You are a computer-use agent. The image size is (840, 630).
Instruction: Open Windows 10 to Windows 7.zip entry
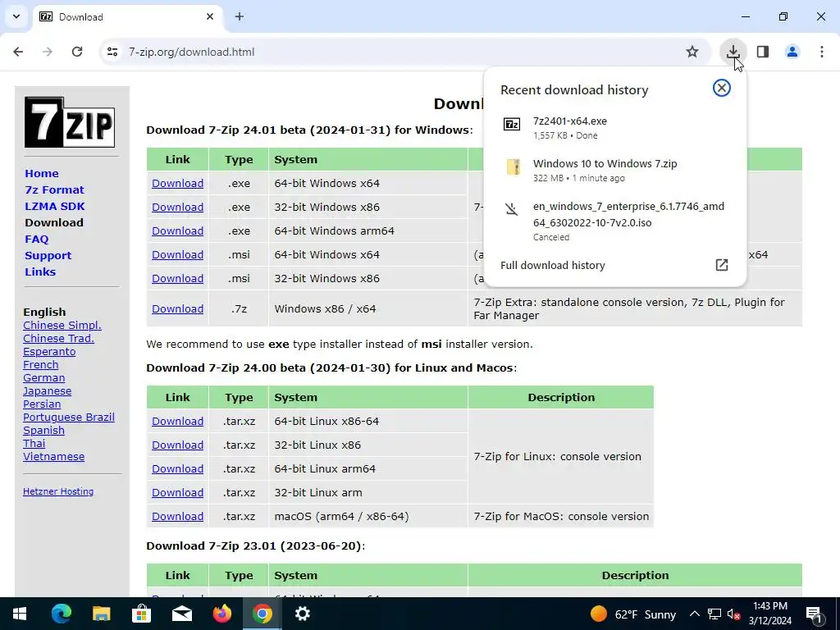click(614, 171)
